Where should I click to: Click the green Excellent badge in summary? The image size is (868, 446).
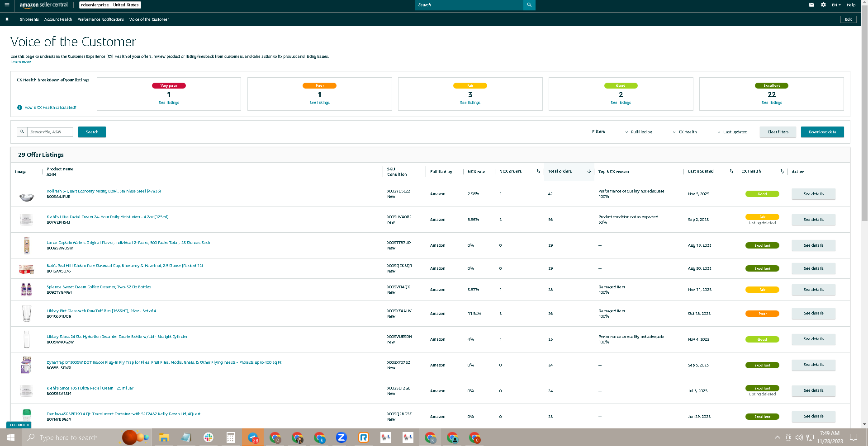772,85
